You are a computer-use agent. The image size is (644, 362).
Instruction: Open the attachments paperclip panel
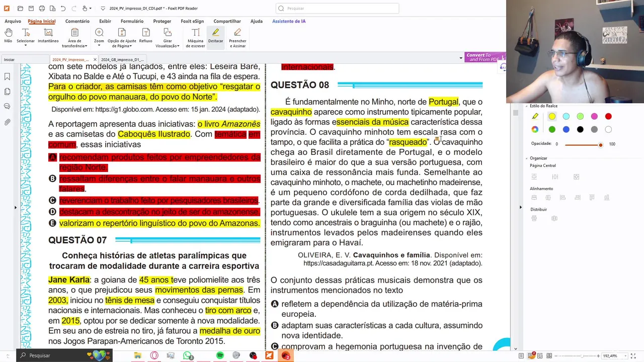(x=7, y=122)
